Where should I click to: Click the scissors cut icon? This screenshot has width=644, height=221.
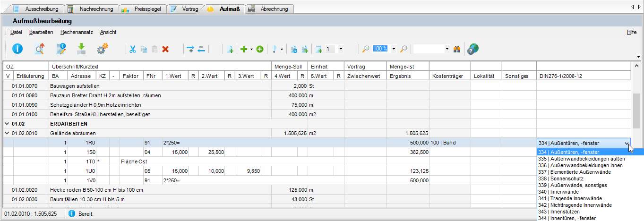[132, 49]
